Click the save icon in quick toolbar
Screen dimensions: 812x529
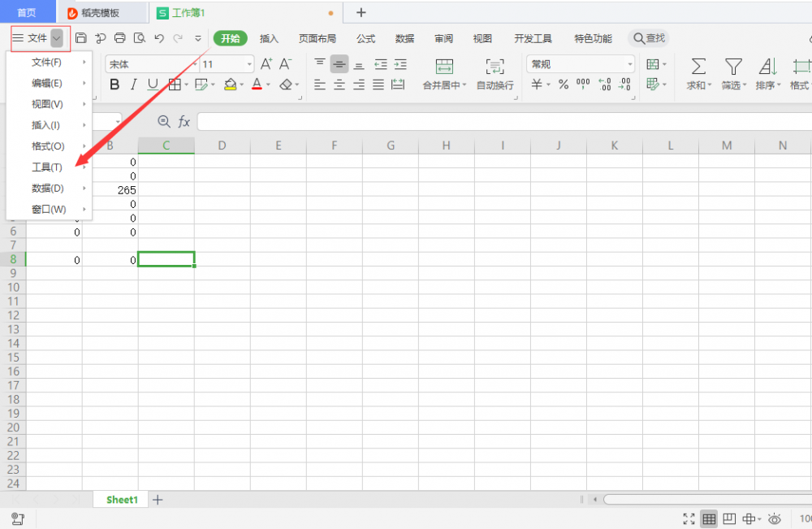click(80, 38)
